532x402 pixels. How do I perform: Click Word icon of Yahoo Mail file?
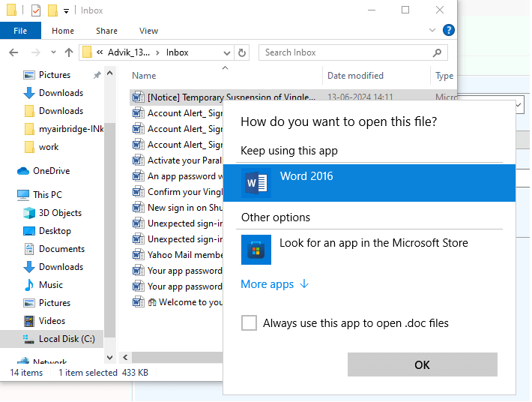point(138,255)
